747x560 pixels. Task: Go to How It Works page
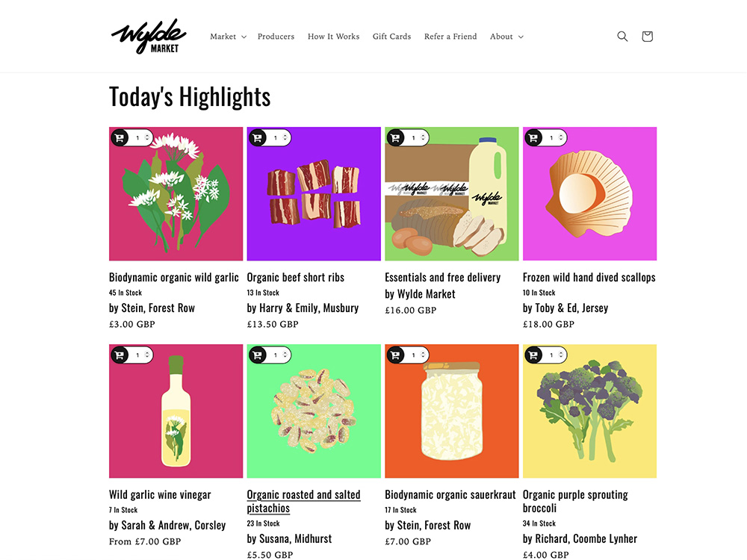(333, 37)
